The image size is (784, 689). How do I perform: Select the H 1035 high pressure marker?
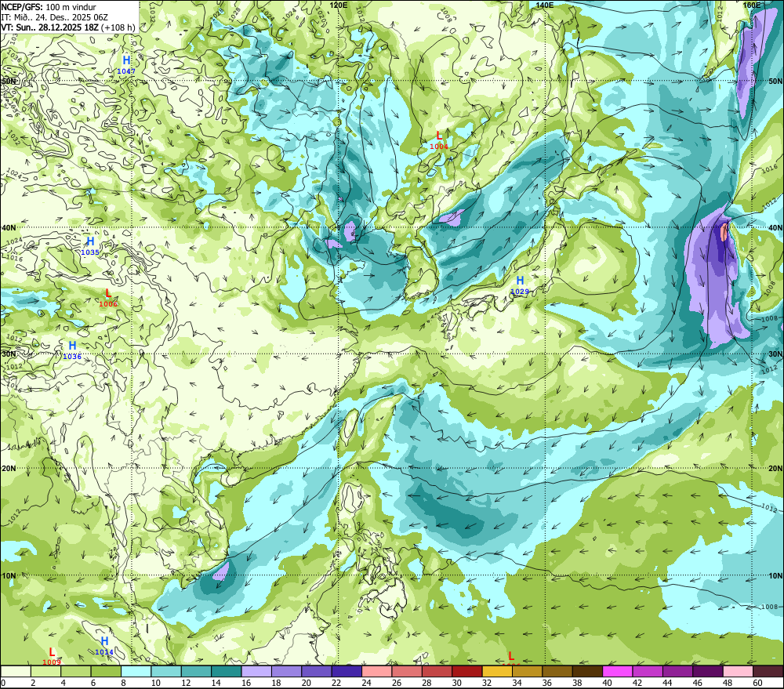click(90, 246)
